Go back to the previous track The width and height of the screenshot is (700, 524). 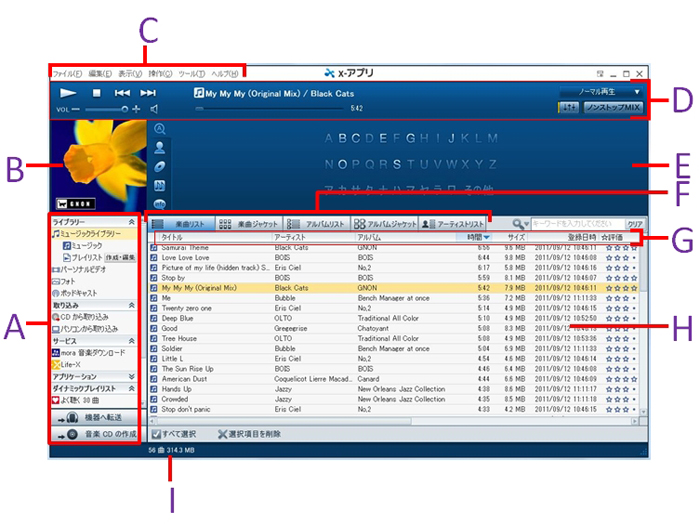[122, 93]
